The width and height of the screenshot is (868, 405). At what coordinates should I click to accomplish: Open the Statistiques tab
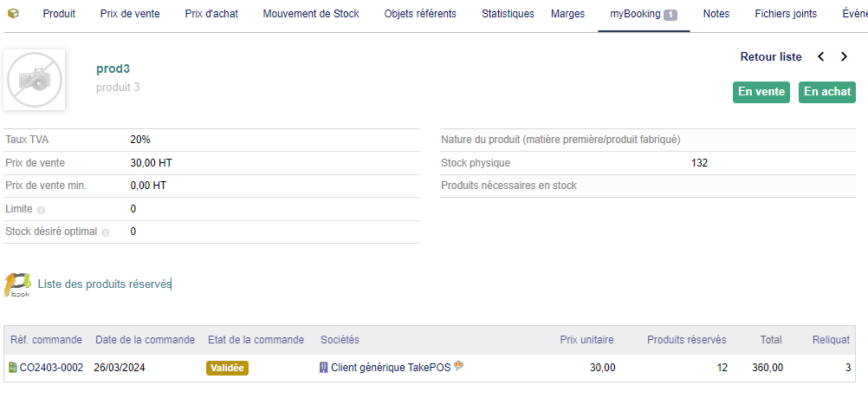pyautogui.click(x=508, y=14)
